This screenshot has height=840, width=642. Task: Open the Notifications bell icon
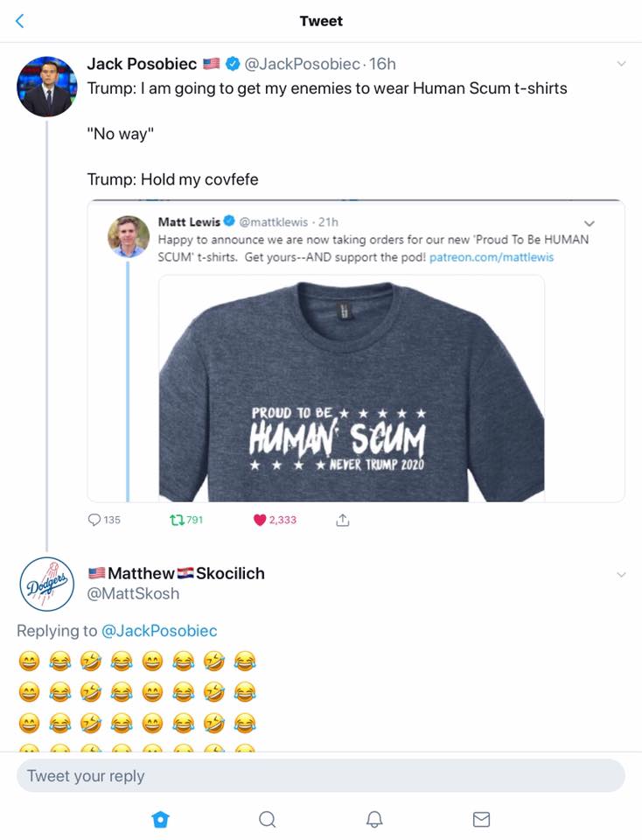pyautogui.click(x=374, y=819)
